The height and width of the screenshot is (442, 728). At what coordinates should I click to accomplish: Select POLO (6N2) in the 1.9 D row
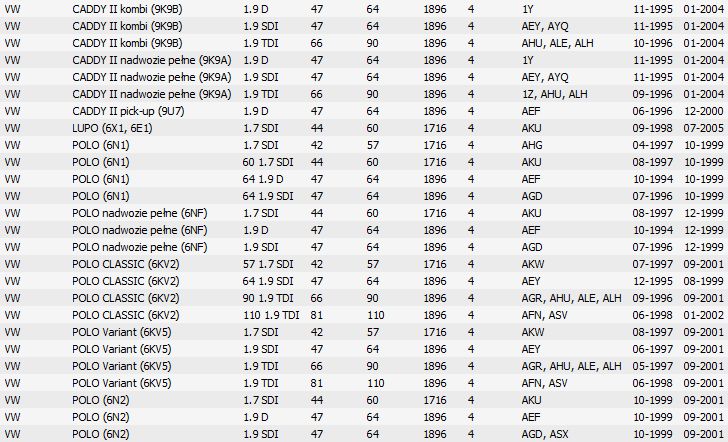pyautogui.click(x=101, y=417)
